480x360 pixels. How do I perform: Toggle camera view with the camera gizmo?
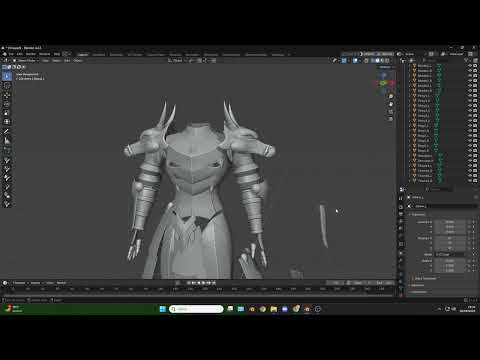coord(391,111)
